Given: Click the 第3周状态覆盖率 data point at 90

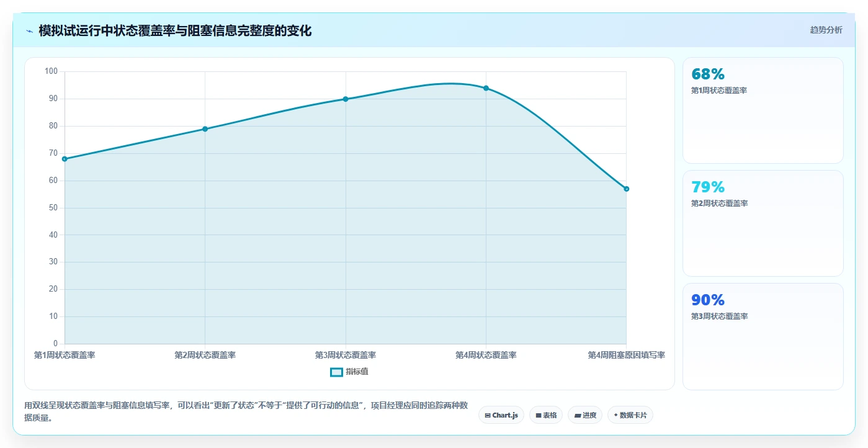Looking at the screenshot, I should click(346, 99).
